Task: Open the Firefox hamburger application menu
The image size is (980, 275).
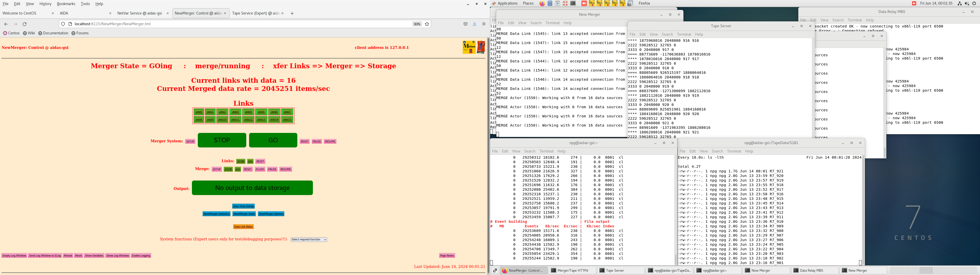Action: [x=484, y=24]
